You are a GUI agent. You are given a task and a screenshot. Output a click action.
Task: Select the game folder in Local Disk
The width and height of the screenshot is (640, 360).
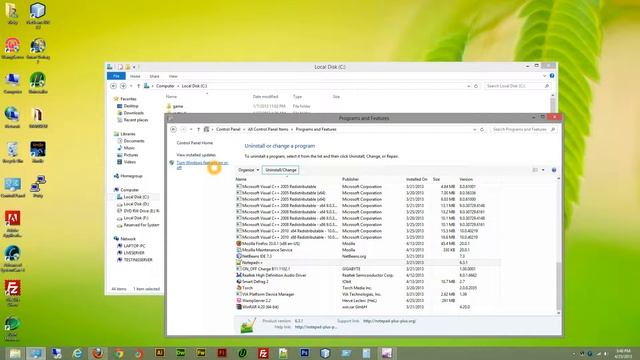coord(178,106)
